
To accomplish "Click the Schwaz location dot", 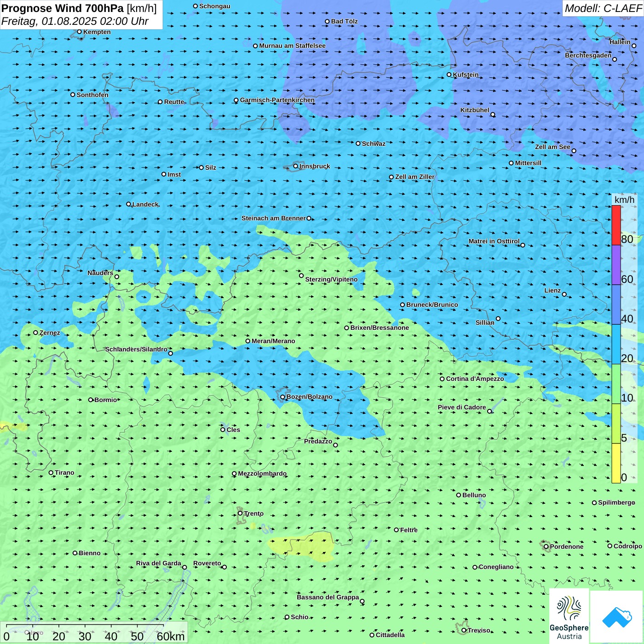I will [358, 144].
